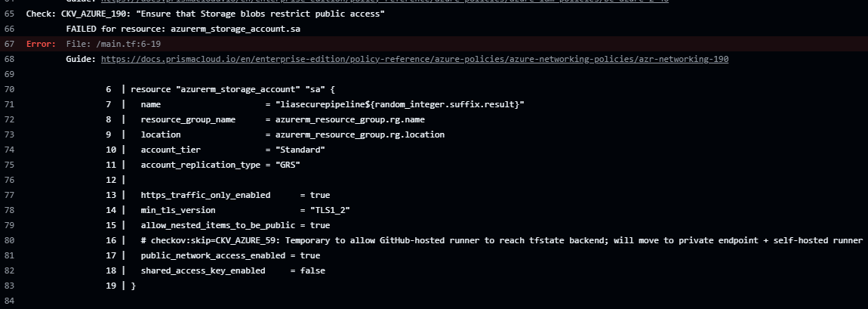Click the shared_access_key_enabled false line
Screen dimensions: 868x309
pos(235,270)
